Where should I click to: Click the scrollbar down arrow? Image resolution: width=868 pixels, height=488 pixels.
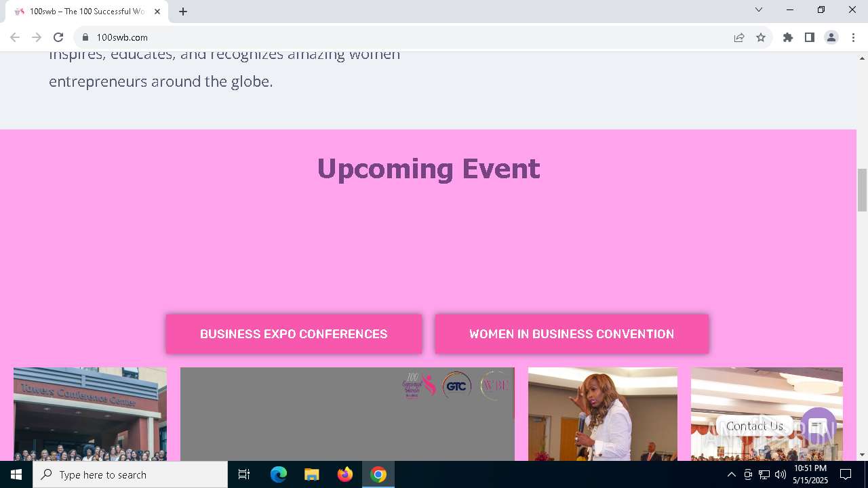click(x=863, y=455)
